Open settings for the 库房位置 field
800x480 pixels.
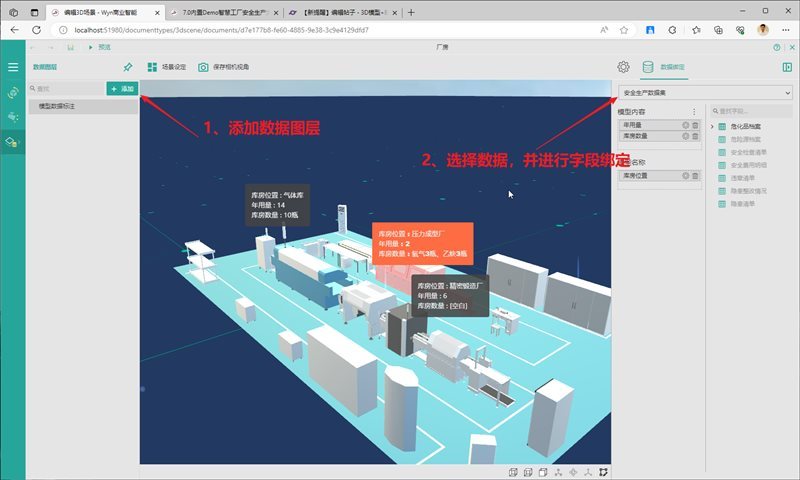point(686,175)
